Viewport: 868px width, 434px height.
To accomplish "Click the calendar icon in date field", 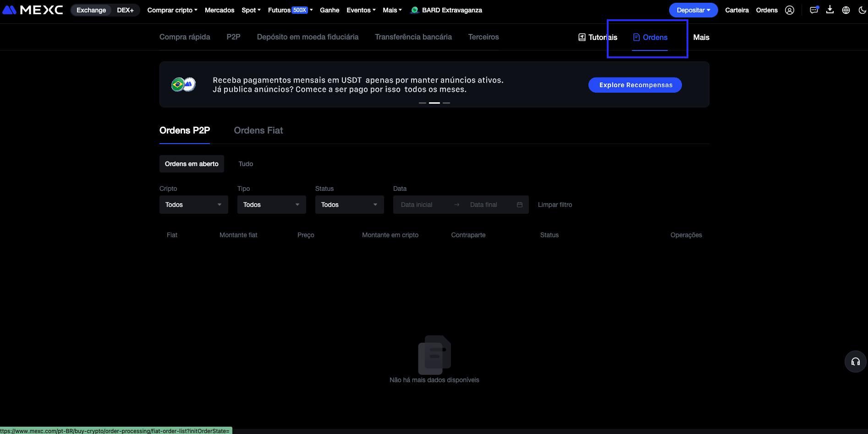I will point(519,205).
